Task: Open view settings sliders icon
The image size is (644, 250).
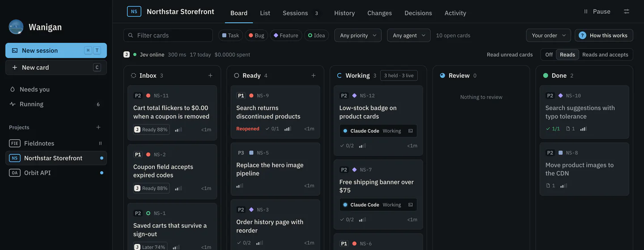Action: (x=627, y=12)
